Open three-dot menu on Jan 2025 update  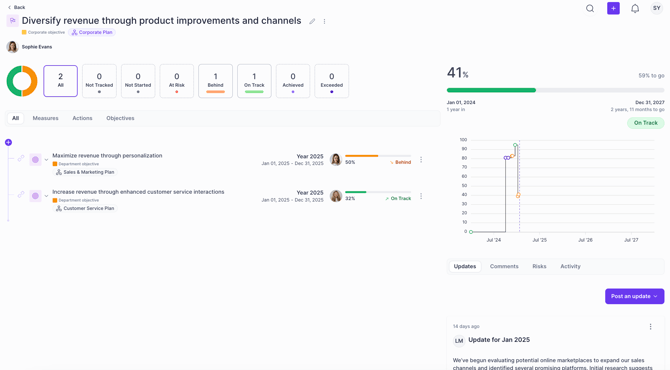pyautogui.click(x=650, y=326)
